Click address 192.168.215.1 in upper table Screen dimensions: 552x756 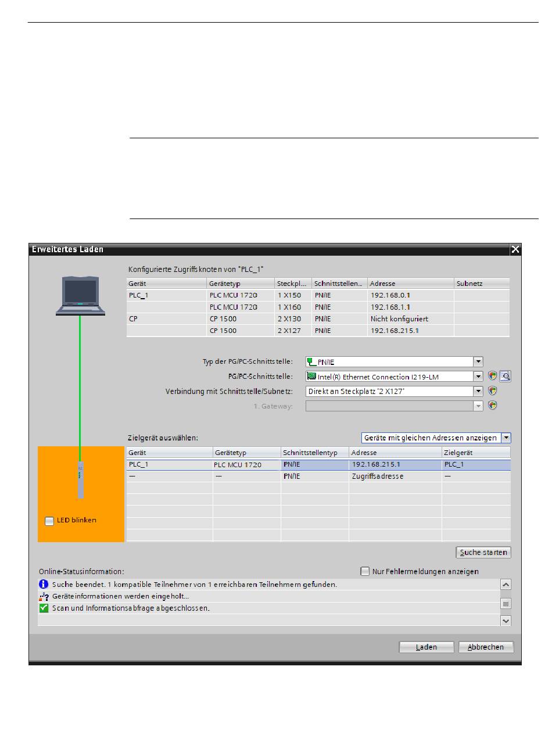click(x=395, y=331)
